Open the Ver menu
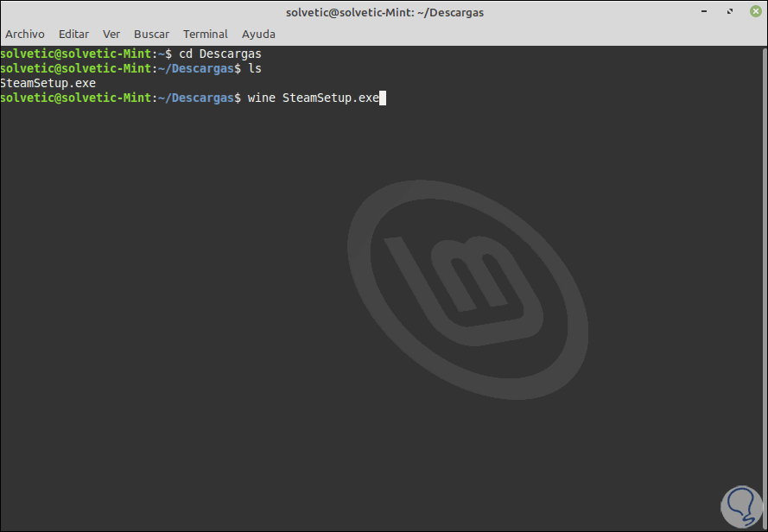This screenshot has height=532, width=768. (x=111, y=35)
